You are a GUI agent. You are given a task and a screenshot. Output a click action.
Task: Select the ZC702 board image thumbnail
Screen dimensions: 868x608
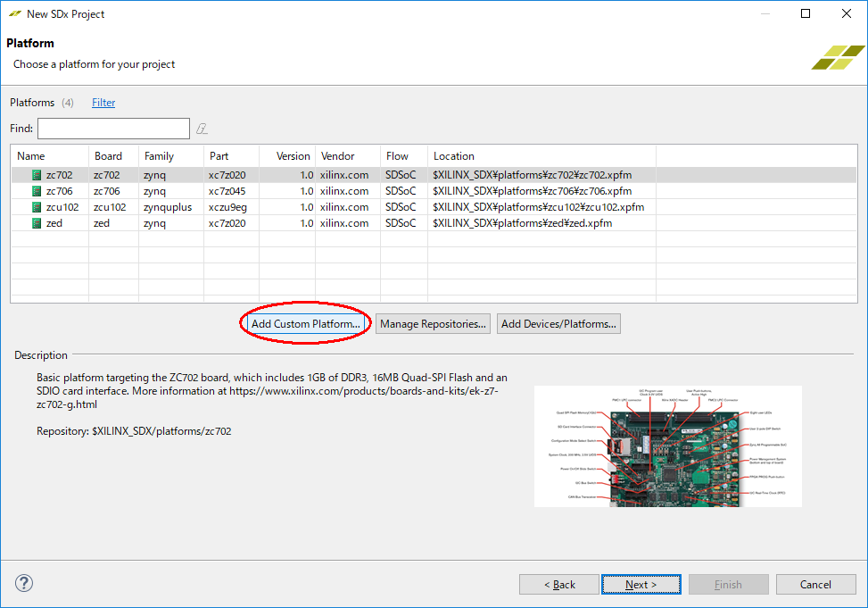pyautogui.click(x=667, y=446)
